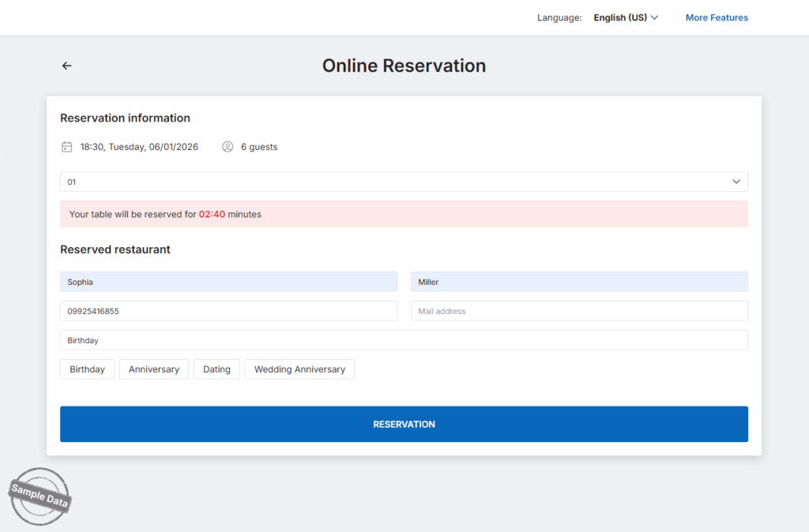Viewport: 809px width, 532px height.
Task: Open the More Features link
Action: 717,17
